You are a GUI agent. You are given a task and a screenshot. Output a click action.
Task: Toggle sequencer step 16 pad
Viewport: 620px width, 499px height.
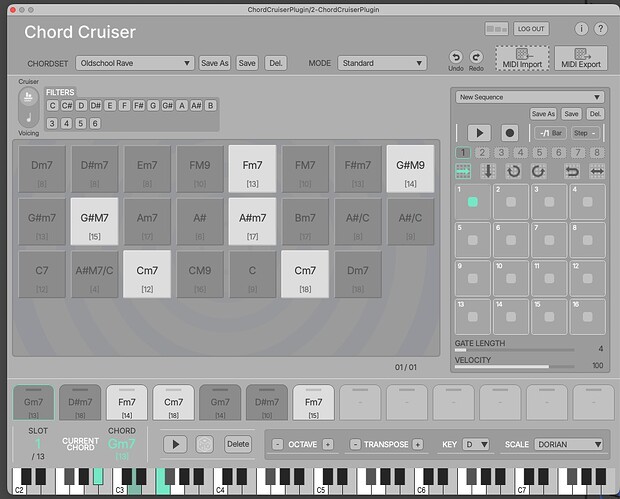click(588, 317)
